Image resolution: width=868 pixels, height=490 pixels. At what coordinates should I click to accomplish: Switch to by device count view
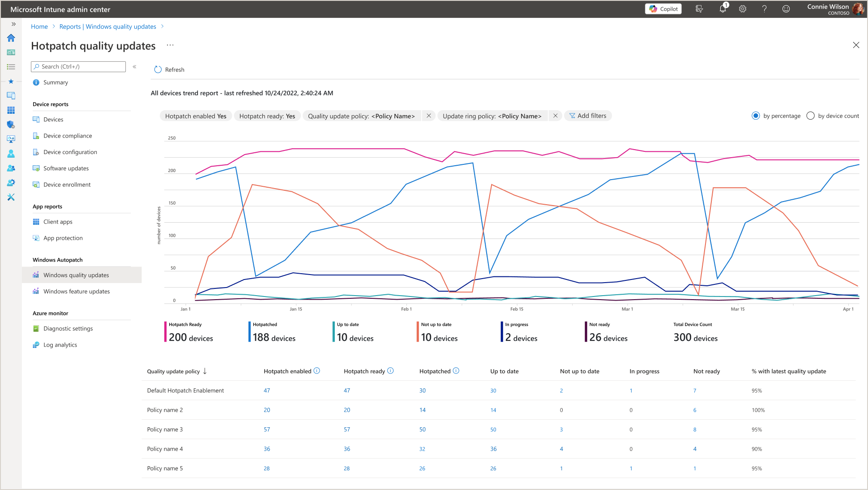810,116
